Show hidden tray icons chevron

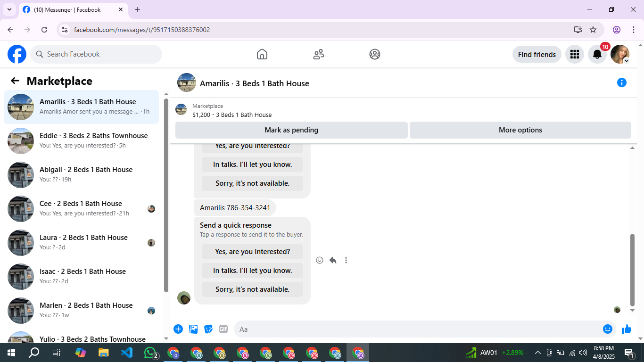point(537,353)
